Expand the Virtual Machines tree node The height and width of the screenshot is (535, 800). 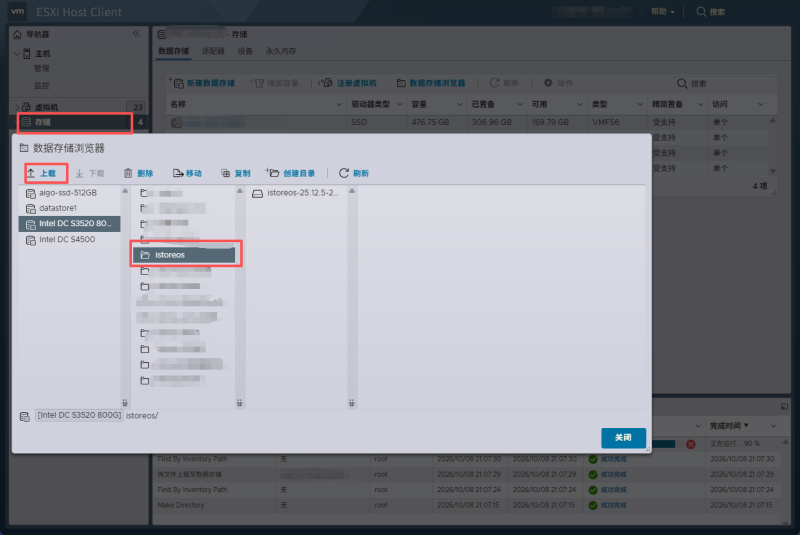point(17,107)
